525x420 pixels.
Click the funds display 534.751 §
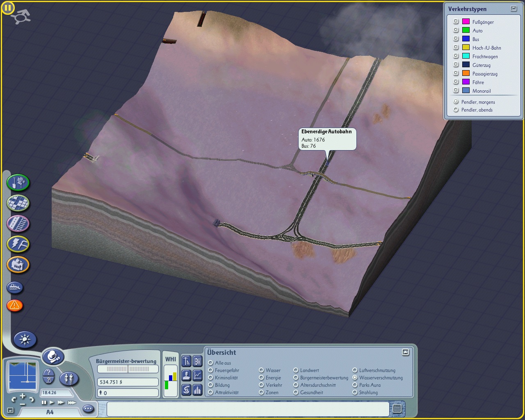128,382
